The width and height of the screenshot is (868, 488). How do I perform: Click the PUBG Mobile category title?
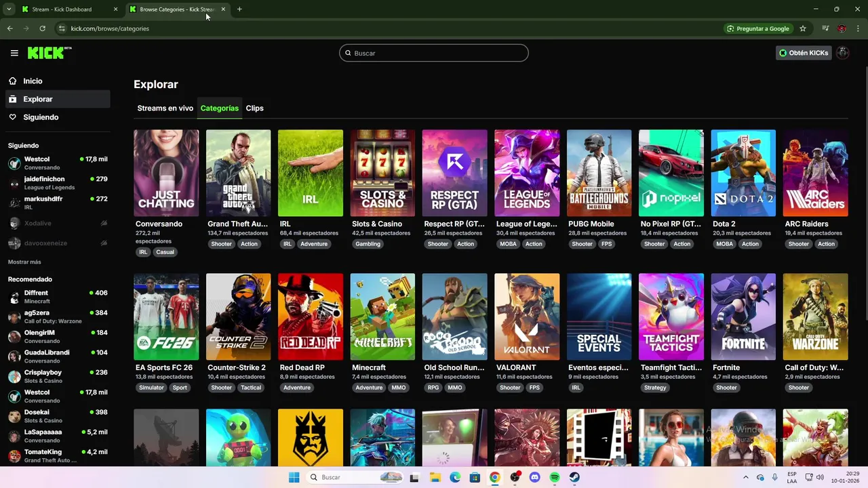(x=591, y=224)
